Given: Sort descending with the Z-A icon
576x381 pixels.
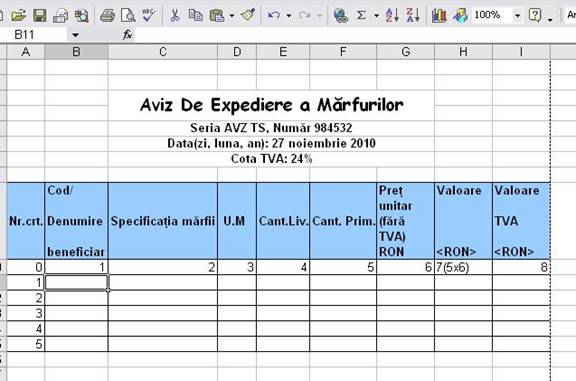Looking at the screenshot, I should [x=413, y=15].
